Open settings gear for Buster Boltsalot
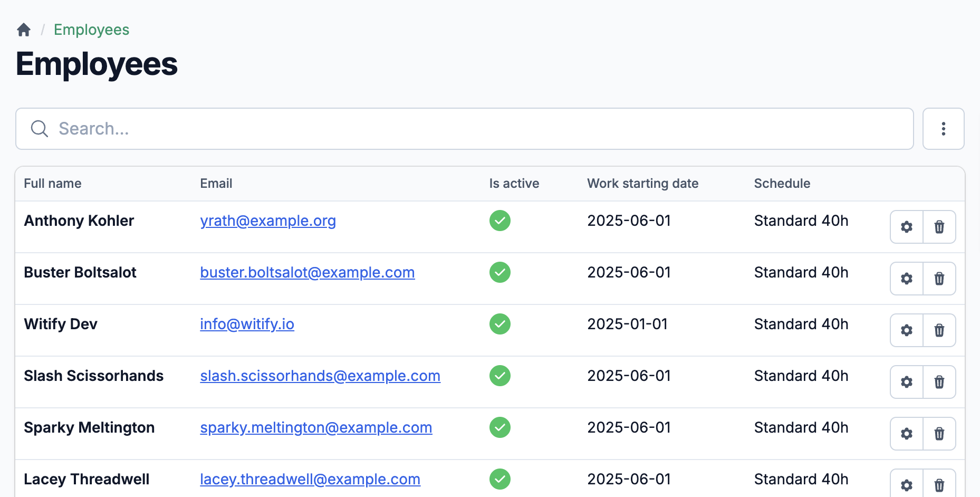 907,279
